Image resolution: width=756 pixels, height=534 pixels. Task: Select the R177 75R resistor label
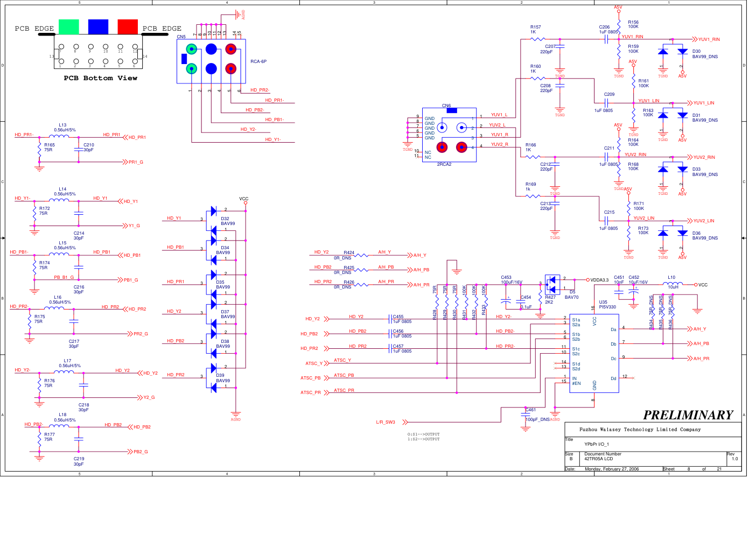point(49,437)
